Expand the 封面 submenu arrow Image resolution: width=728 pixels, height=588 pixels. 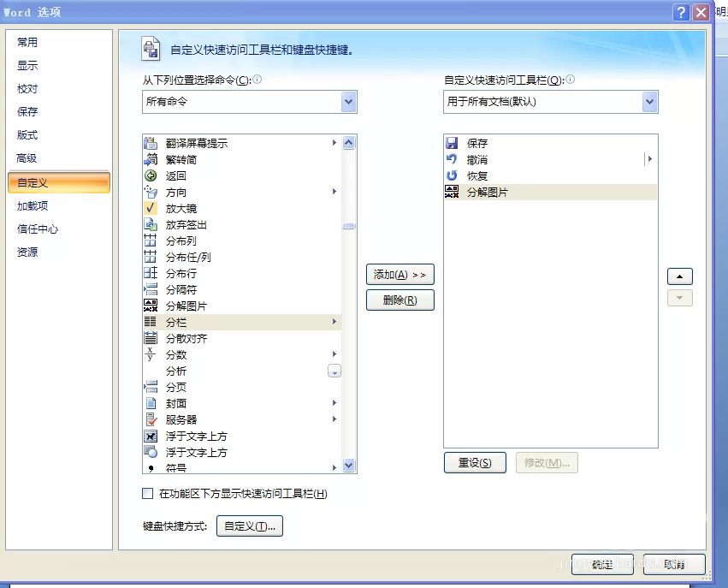pos(334,402)
